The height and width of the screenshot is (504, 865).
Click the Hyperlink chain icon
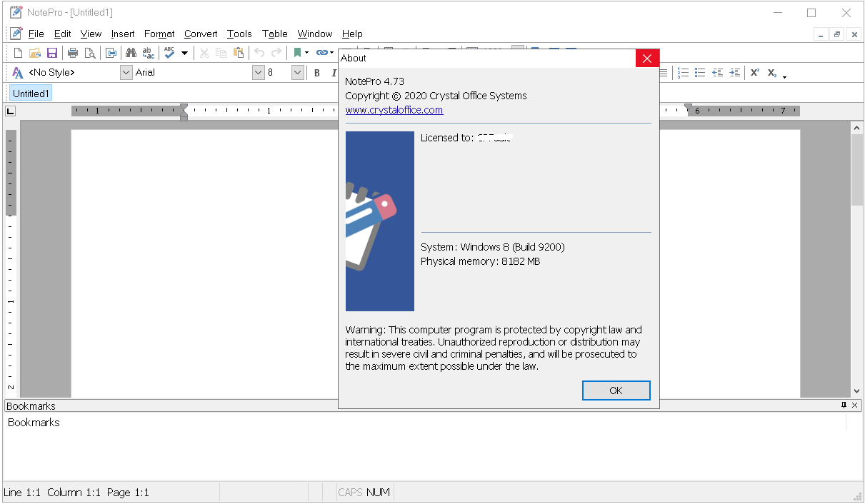click(x=322, y=53)
